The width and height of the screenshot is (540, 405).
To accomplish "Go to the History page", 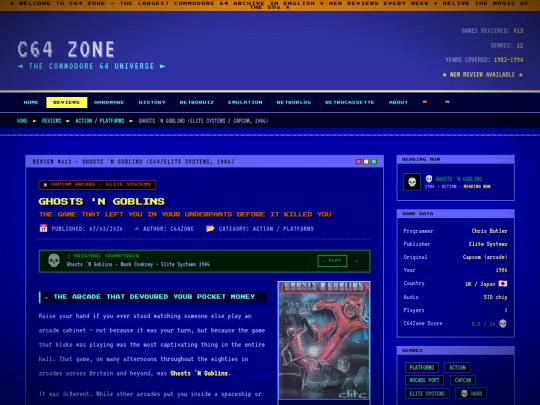I will click(x=152, y=102).
